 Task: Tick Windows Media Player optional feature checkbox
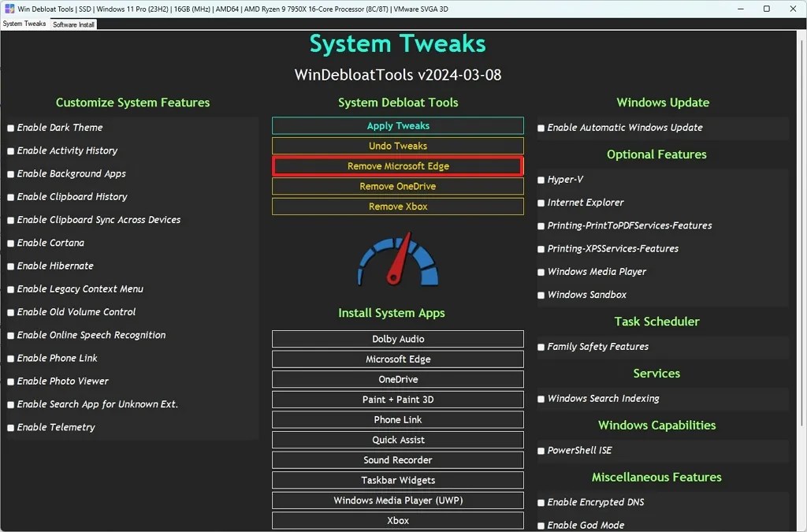541,272
